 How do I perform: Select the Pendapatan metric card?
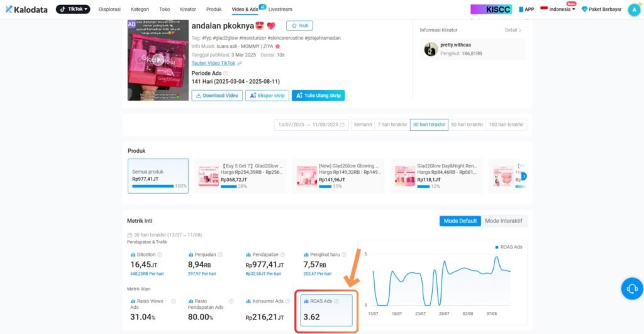click(x=267, y=264)
